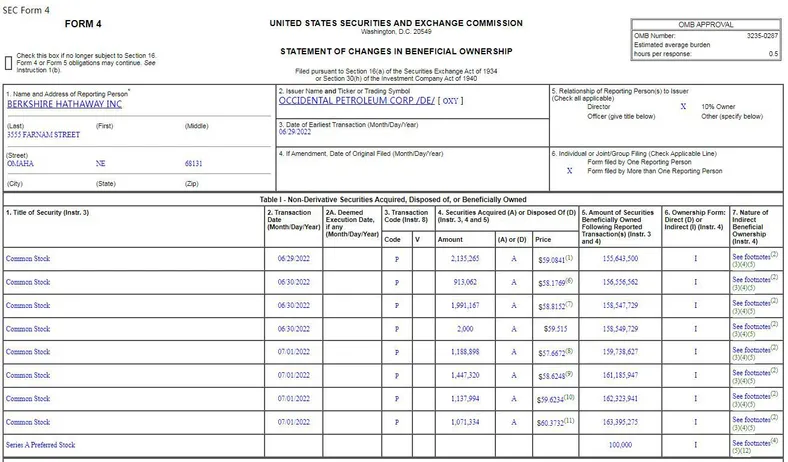The width and height of the screenshot is (788, 462).
Task: Click footnote (6) beside price $58.1769
Action: tap(569, 281)
